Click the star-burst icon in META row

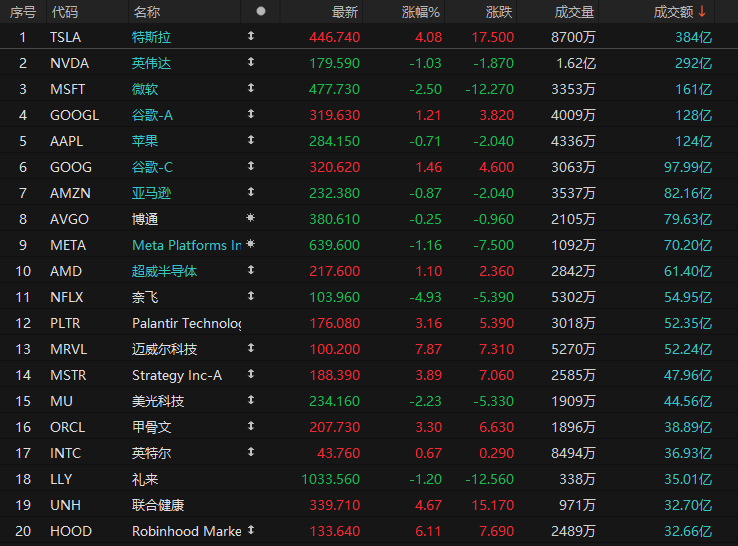coord(251,244)
